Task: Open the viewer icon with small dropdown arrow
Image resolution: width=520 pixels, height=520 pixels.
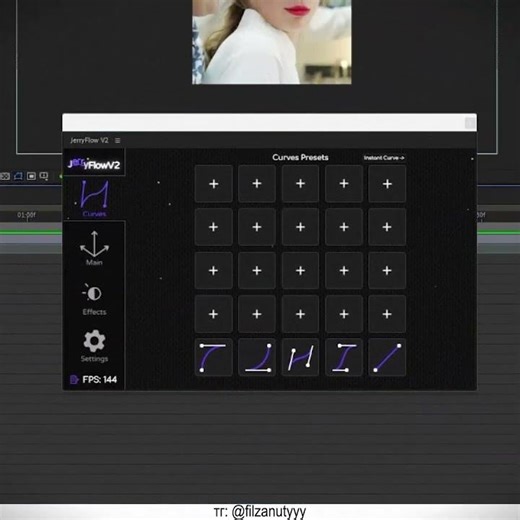Action: pyautogui.click(x=44, y=176)
